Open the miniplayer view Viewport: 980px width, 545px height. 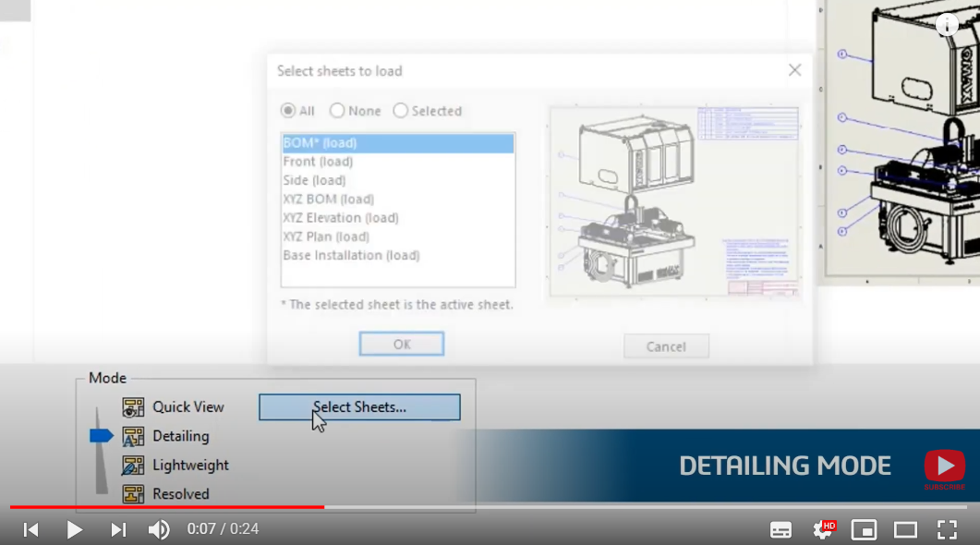pos(865,529)
